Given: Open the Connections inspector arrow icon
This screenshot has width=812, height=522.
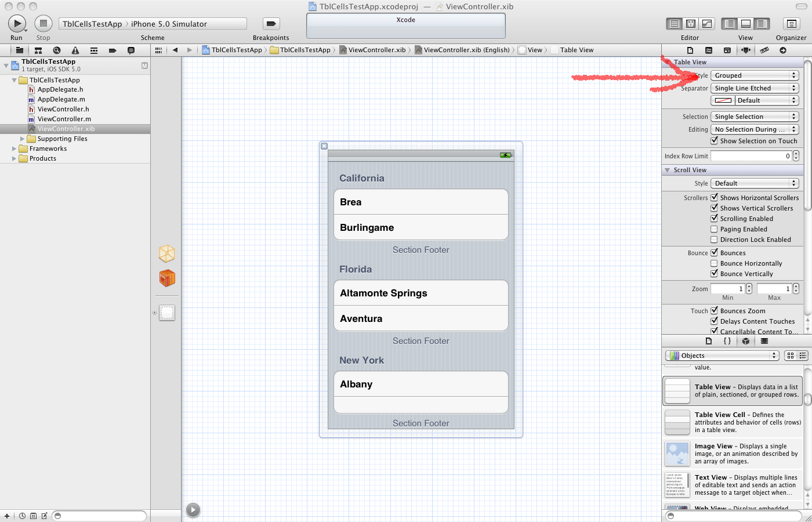Looking at the screenshot, I should 783,50.
